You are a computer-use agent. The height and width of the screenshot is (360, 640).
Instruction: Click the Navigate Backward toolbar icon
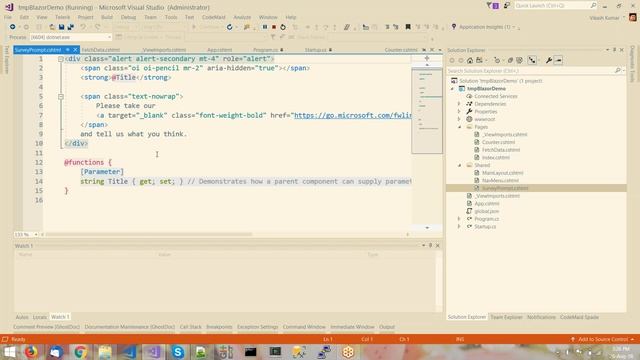pyautogui.click(x=13, y=27)
